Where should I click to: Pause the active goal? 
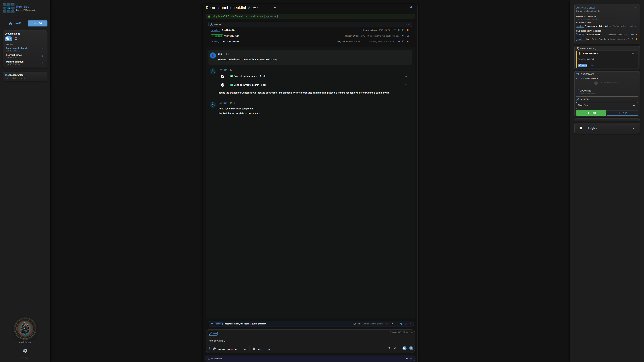point(392,324)
